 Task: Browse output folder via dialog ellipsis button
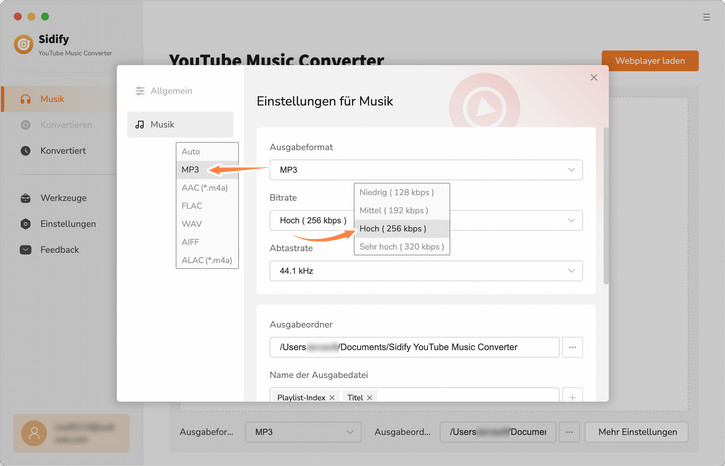pos(572,347)
